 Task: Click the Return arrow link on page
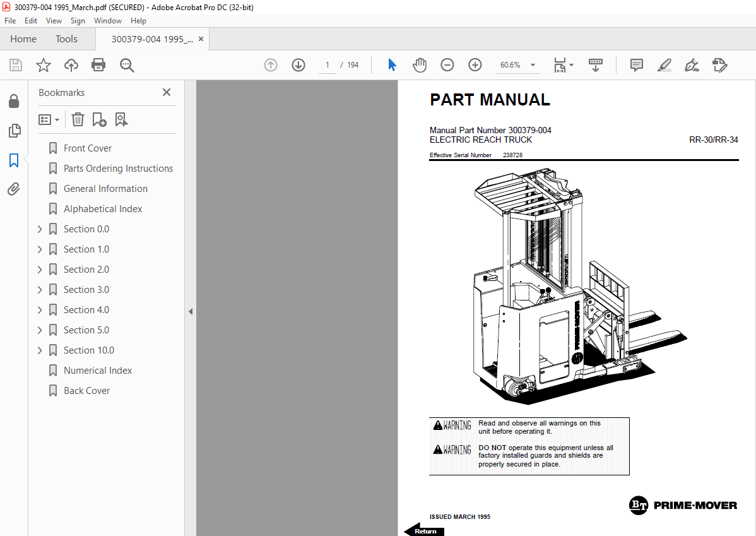424,530
